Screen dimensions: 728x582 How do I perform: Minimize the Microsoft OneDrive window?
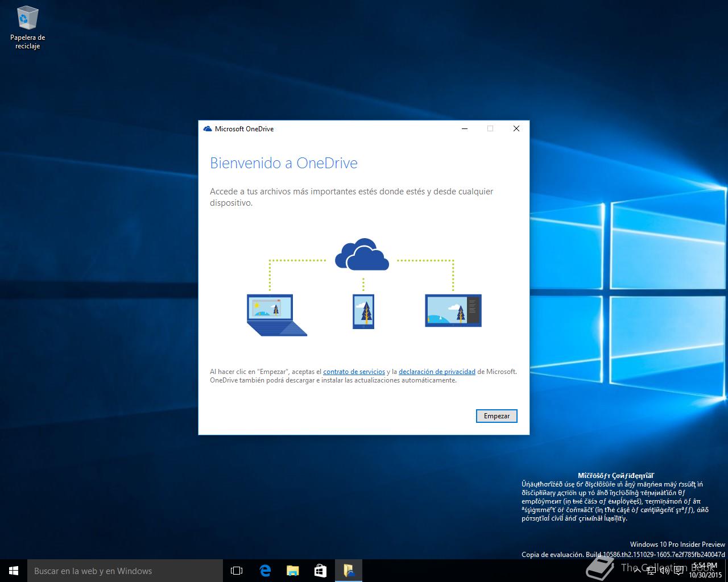pyautogui.click(x=465, y=129)
